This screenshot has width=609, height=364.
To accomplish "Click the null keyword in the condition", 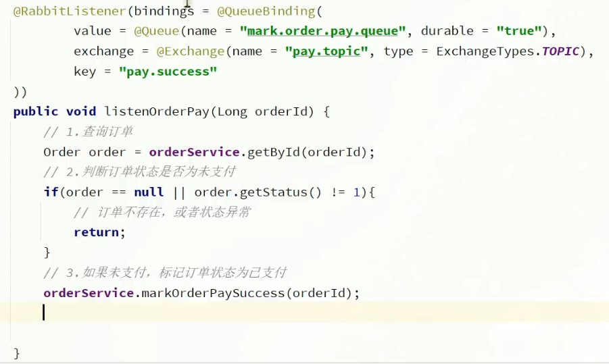I will [x=149, y=192].
